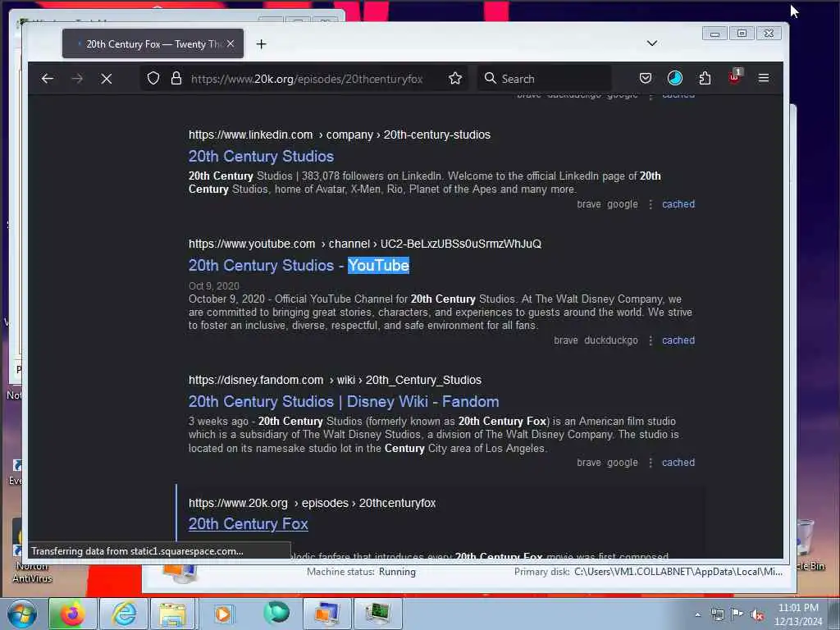This screenshot has height=630, width=840.
Task: Open the uBlock Origin extension icon
Action: click(x=734, y=77)
